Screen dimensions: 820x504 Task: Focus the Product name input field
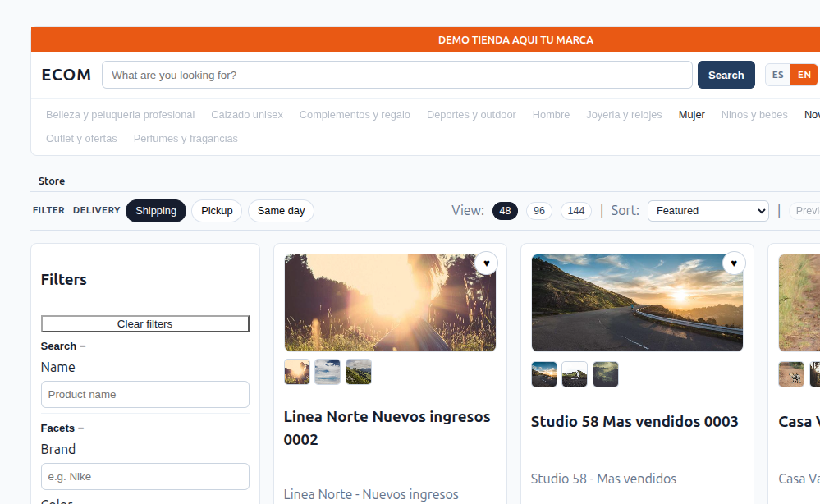click(144, 394)
